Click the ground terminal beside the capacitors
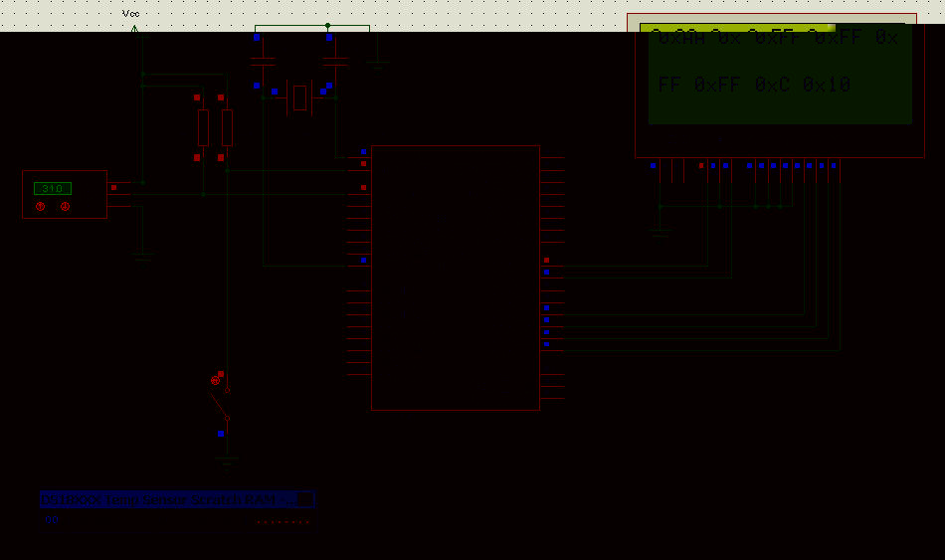Screen dimensions: 945x560 pyautogui.click(x=378, y=65)
